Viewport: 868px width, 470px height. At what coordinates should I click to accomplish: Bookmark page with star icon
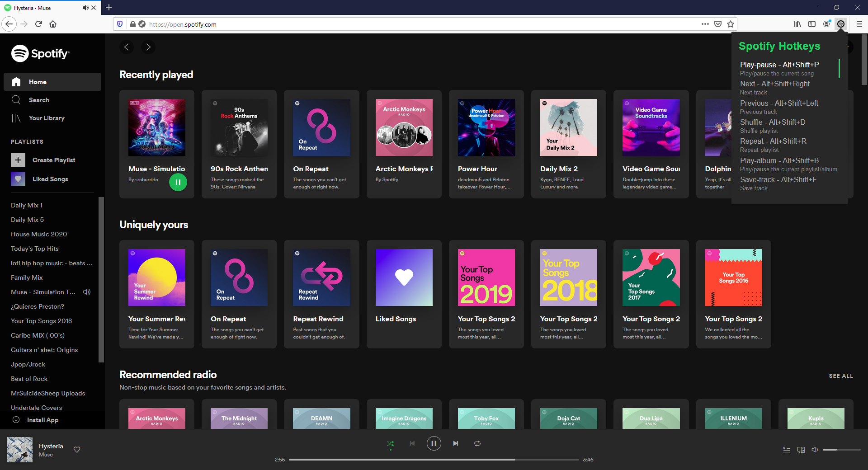click(731, 24)
